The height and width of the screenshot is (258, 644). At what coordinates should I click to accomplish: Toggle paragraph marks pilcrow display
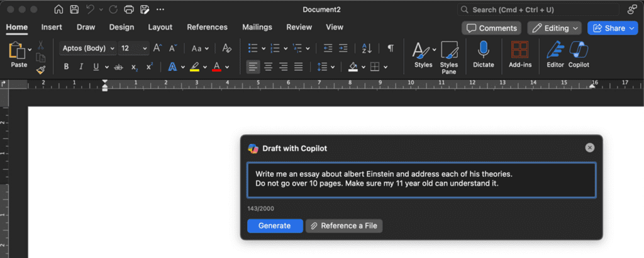click(x=391, y=48)
